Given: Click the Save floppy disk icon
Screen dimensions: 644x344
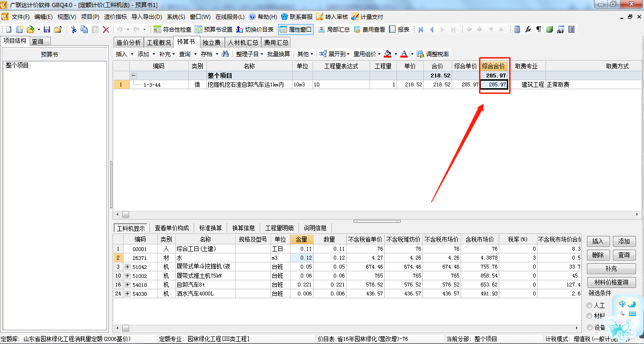Looking at the screenshot, I should pyautogui.click(x=47, y=29).
